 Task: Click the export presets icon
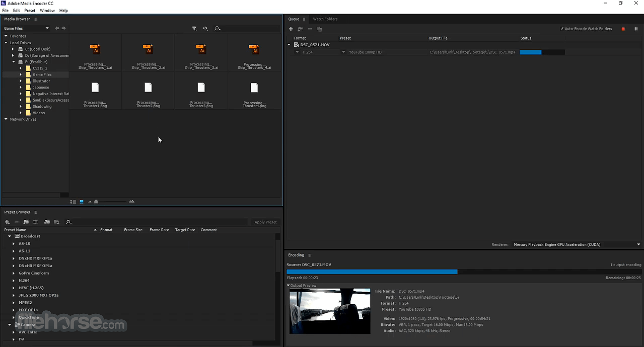(x=56, y=222)
